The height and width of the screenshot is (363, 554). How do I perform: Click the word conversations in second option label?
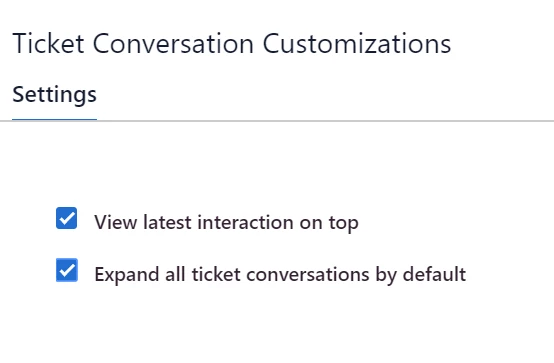coord(307,275)
